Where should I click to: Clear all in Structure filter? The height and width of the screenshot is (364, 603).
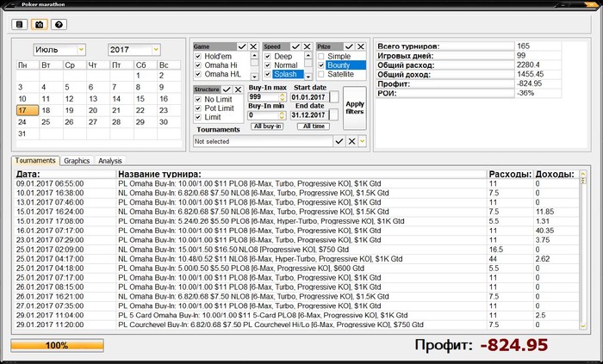238,89
